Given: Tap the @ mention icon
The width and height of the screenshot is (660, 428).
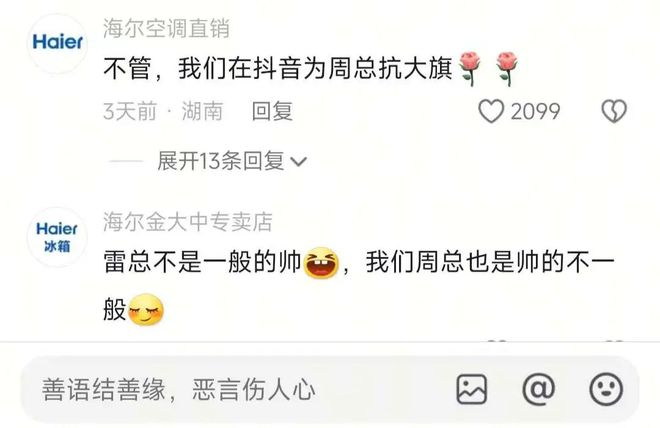Looking at the screenshot, I should (539, 389).
